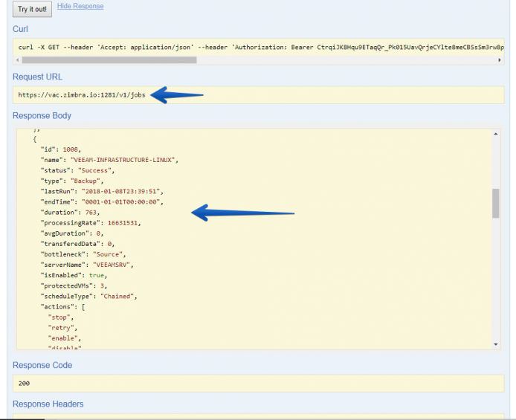Click the "actions": [ line
The width and height of the screenshot is (516, 420).
pos(63,307)
